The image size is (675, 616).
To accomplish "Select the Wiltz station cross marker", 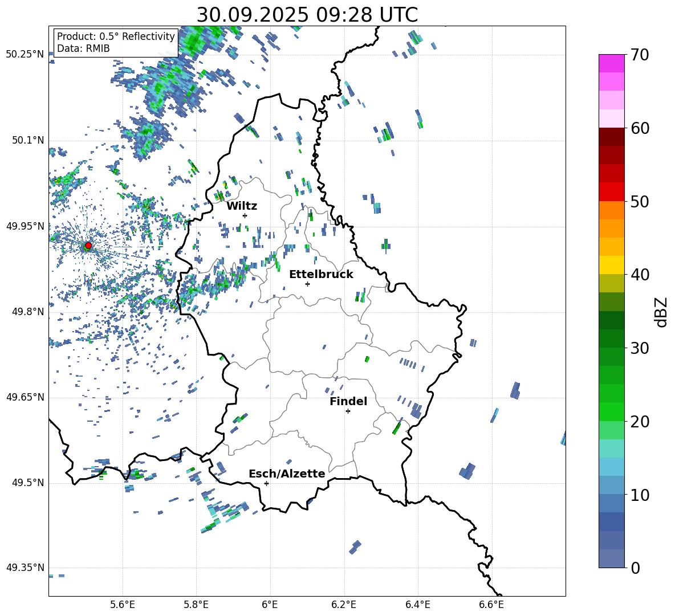I will [x=245, y=215].
